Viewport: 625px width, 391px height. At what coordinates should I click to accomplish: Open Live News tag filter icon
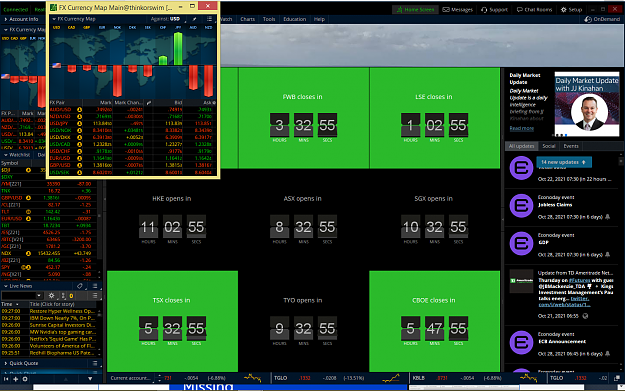tap(80, 286)
